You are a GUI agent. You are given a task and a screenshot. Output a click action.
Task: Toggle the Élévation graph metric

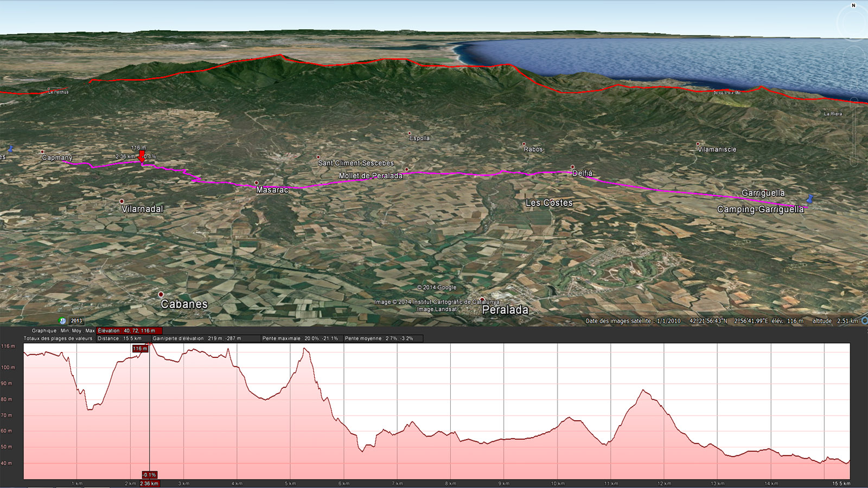pos(129,331)
